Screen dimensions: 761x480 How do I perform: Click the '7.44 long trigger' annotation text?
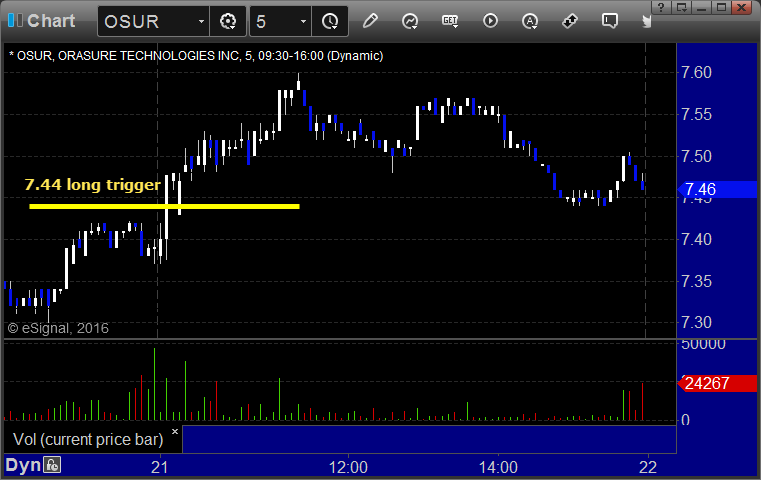(x=92, y=184)
